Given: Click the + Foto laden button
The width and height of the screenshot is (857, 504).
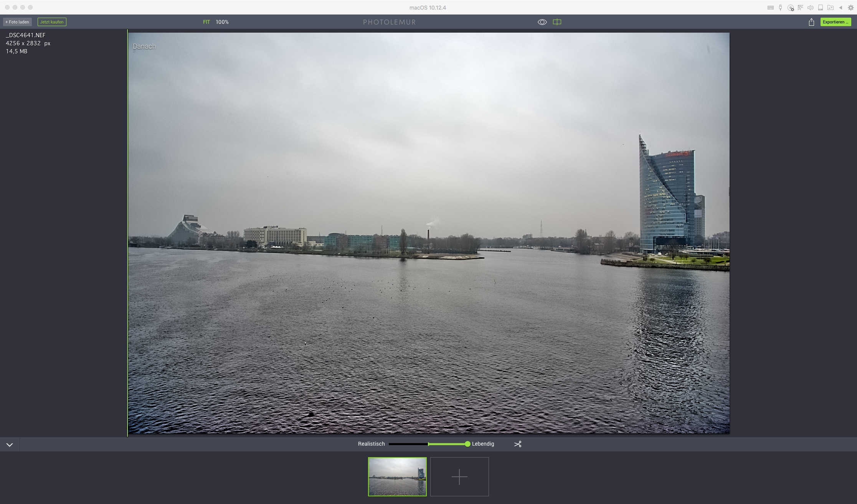Looking at the screenshot, I should coord(17,22).
